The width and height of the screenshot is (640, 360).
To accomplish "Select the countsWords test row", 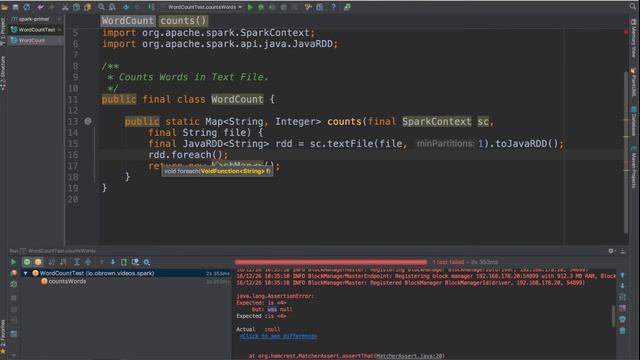I will pos(127,281).
